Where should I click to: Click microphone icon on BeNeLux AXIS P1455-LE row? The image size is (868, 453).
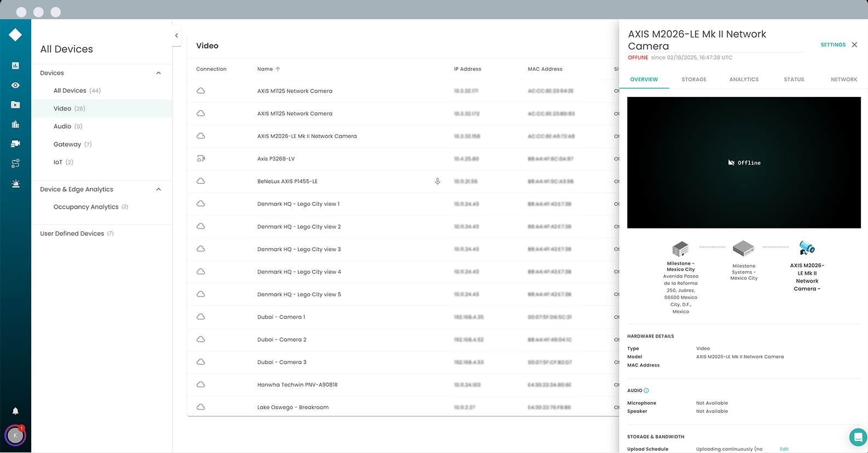[437, 181]
